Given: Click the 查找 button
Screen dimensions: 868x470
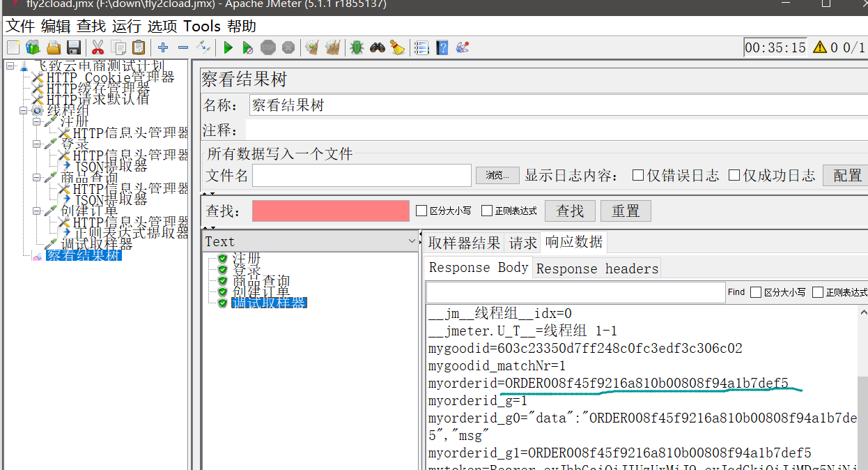Looking at the screenshot, I should pos(570,211).
